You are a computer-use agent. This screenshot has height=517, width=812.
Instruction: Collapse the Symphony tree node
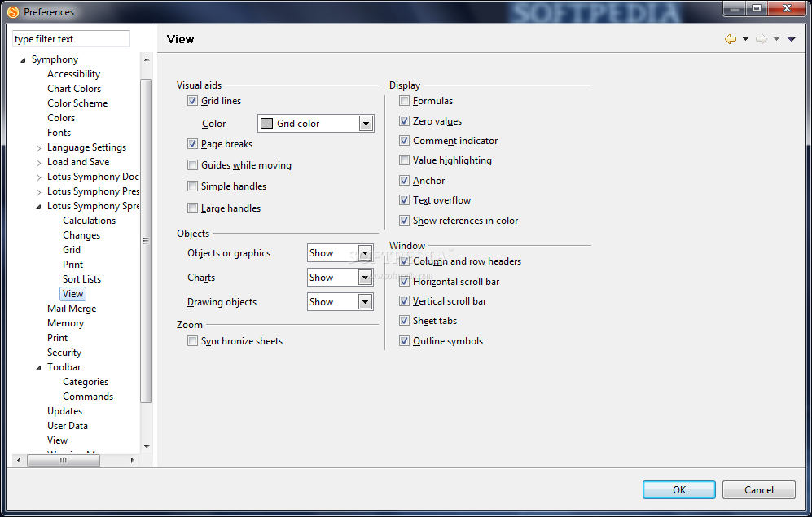(x=23, y=60)
